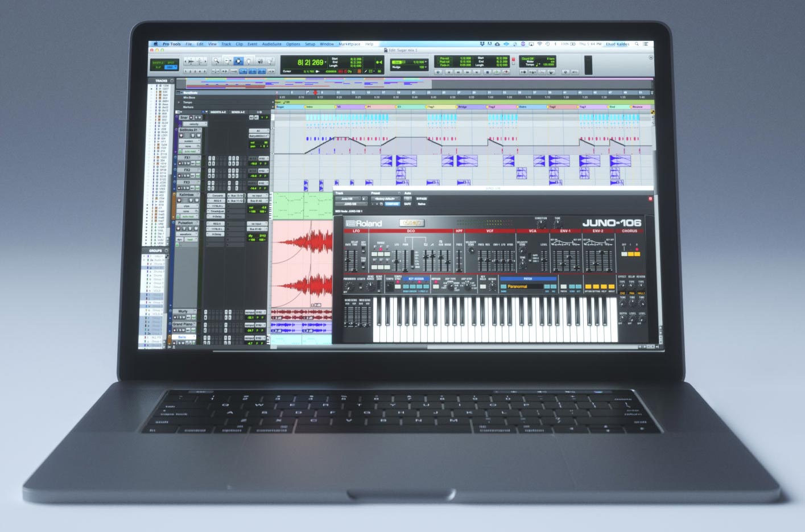Mute the Kalimbas track
The image size is (805, 532).
(196, 200)
